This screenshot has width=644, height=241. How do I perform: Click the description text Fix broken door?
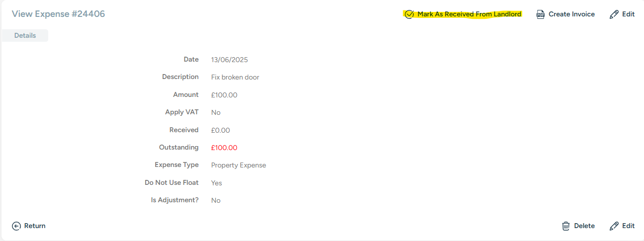click(x=235, y=78)
